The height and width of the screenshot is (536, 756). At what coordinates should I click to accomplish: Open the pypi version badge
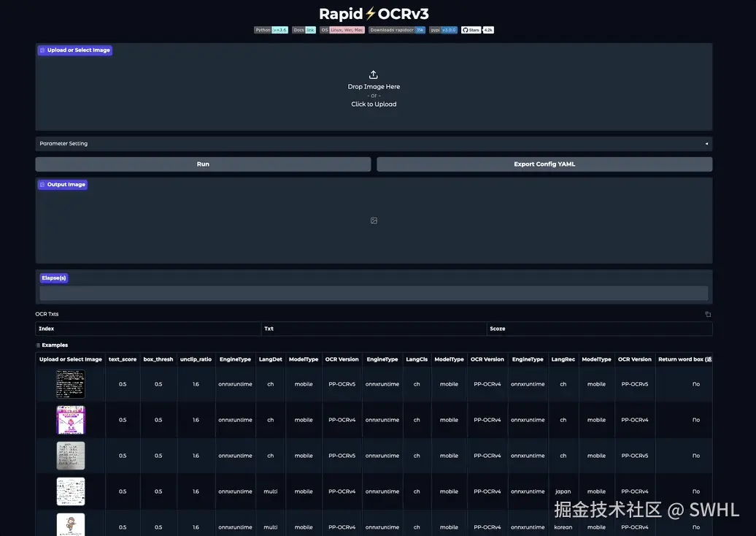coord(443,30)
